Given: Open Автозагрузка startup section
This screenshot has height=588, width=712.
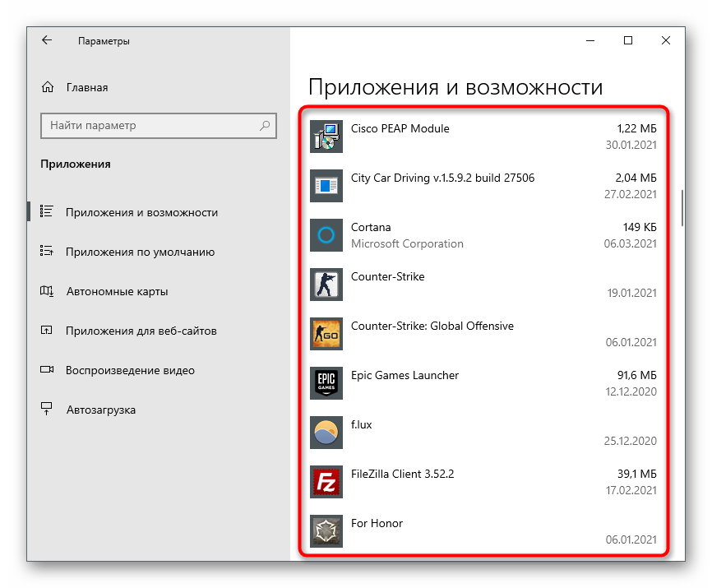Looking at the screenshot, I should click(x=100, y=410).
